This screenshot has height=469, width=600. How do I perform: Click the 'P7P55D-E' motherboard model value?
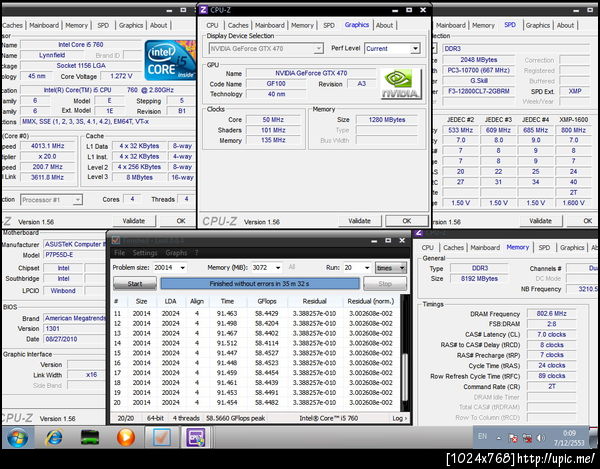[59, 255]
